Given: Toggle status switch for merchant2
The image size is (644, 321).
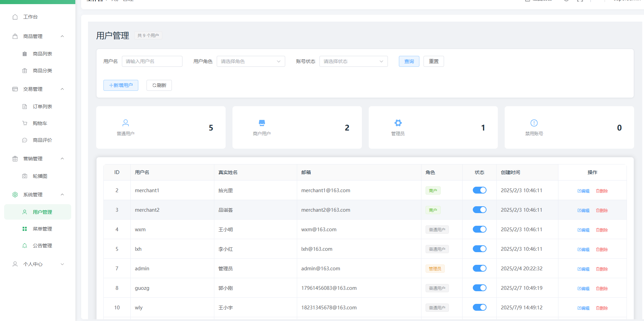Looking at the screenshot, I should coord(479,210).
